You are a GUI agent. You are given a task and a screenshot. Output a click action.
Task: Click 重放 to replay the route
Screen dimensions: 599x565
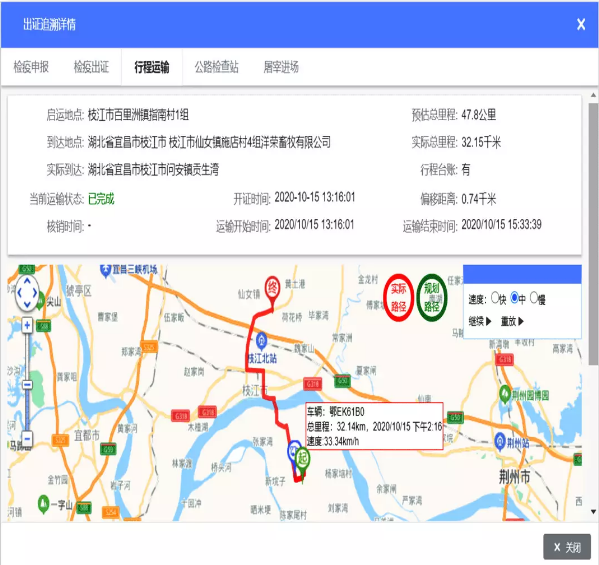[512, 321]
